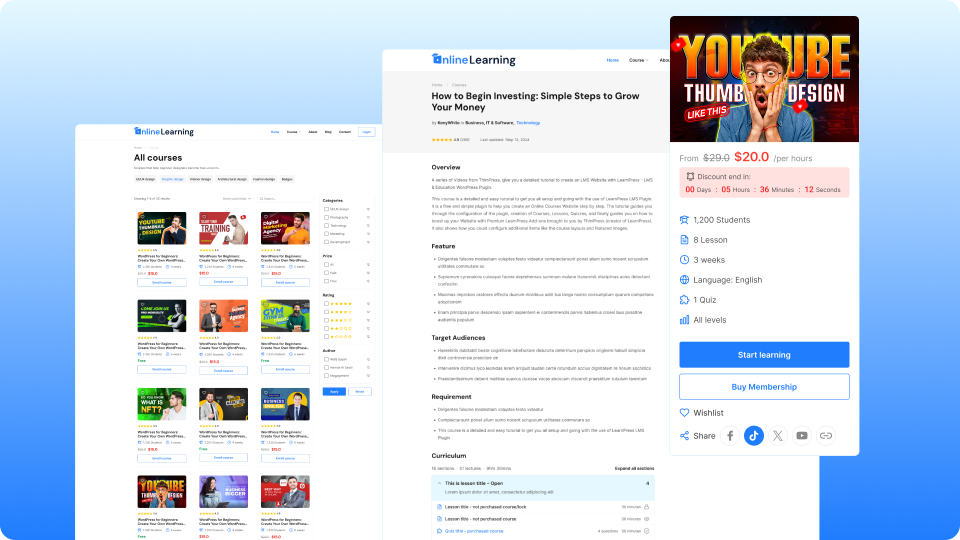
Task: Open the Course dropdown in left navbar
Action: click(292, 132)
